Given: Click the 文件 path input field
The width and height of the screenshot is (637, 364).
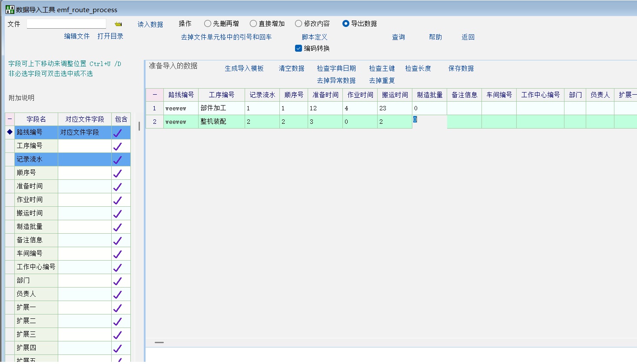Looking at the screenshot, I should click(x=66, y=23).
